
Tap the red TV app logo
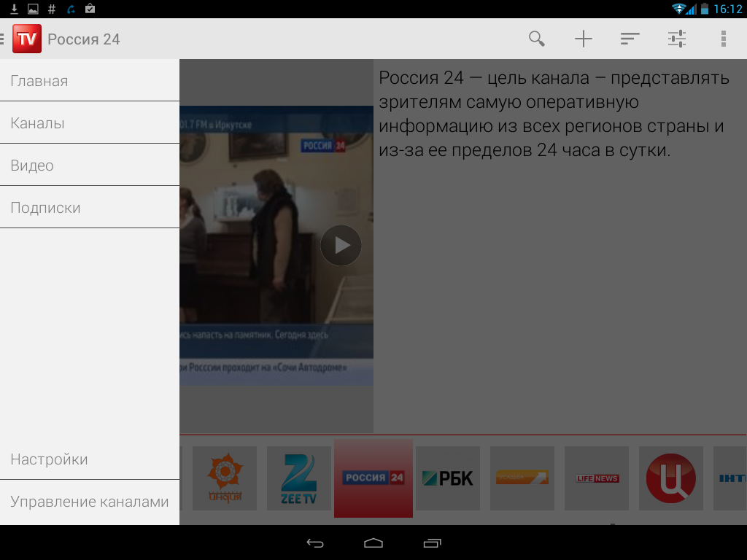(27, 39)
